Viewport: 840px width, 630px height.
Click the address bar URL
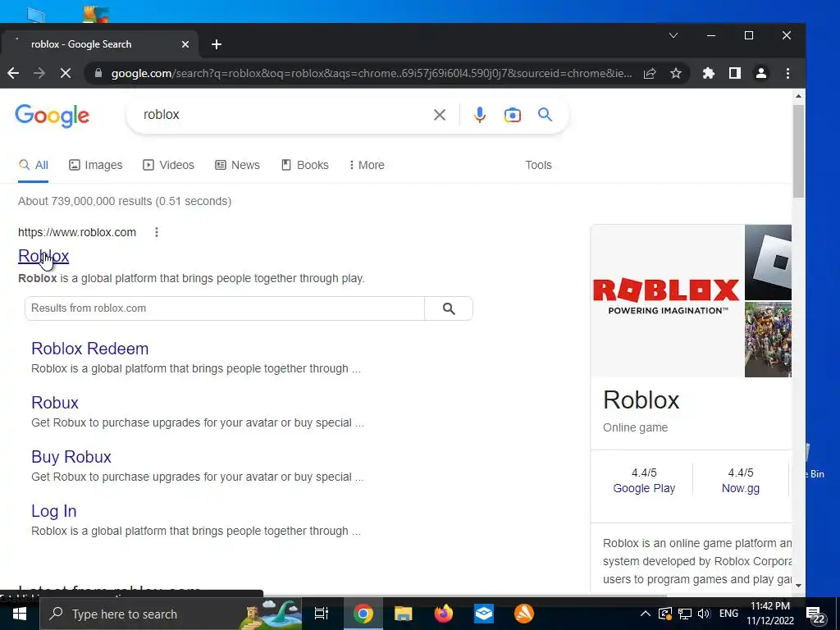click(372, 73)
